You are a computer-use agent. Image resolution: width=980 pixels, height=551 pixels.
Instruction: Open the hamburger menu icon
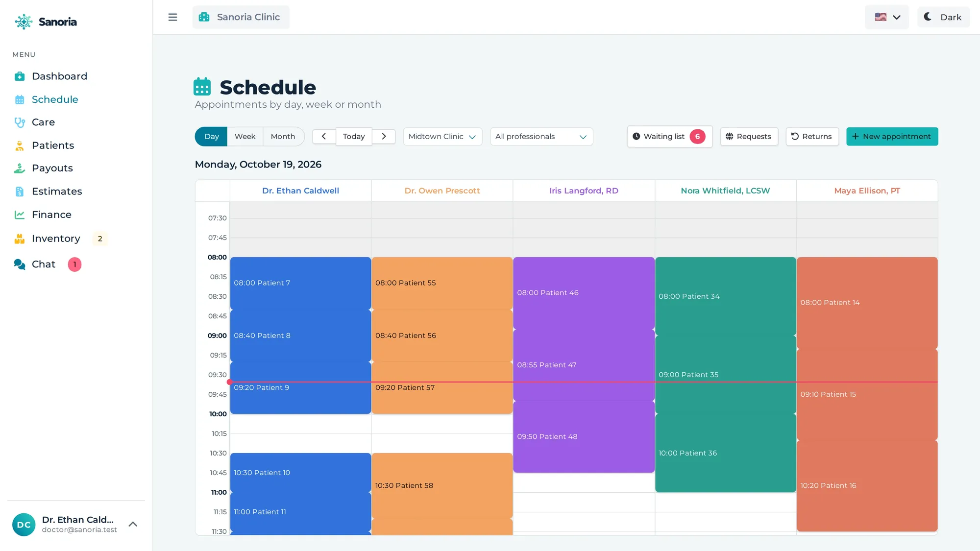(x=172, y=17)
